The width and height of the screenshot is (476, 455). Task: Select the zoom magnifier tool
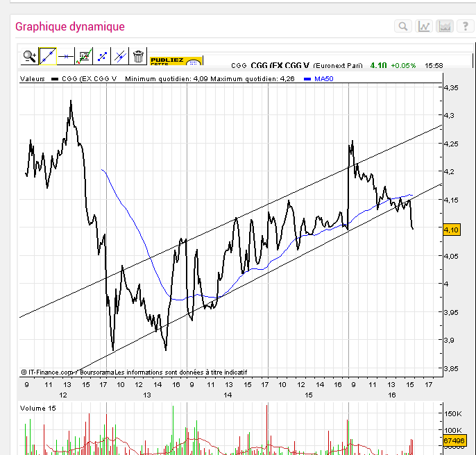(29, 56)
